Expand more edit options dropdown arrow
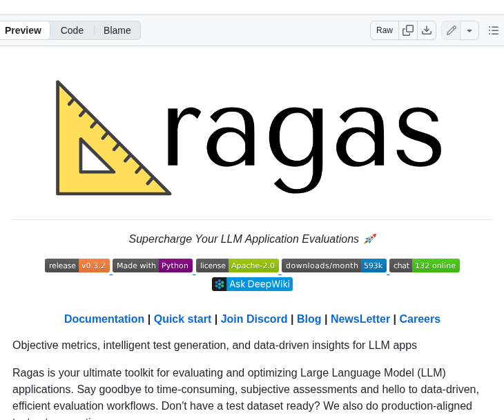The width and height of the screenshot is (504, 420). [469, 30]
